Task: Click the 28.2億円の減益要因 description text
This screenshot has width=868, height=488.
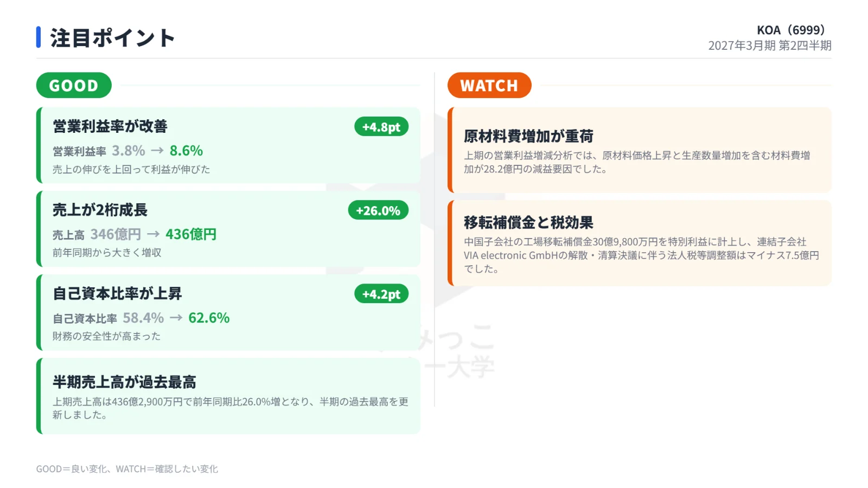Action: (637, 162)
